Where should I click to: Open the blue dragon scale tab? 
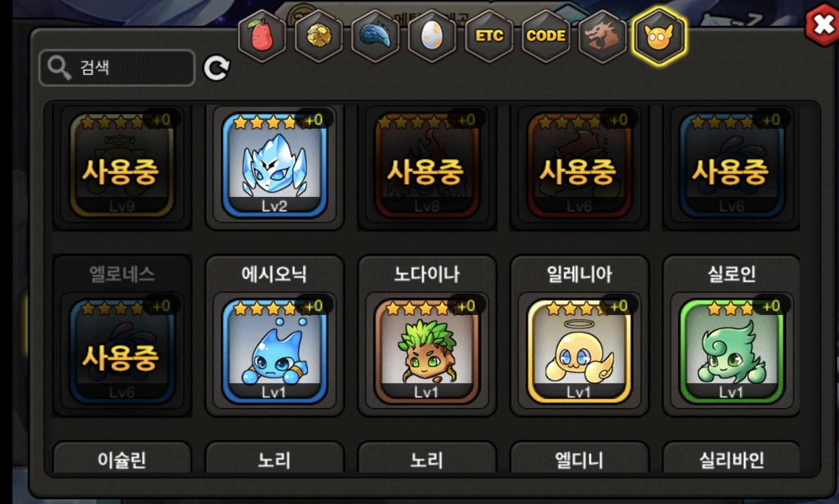375,36
